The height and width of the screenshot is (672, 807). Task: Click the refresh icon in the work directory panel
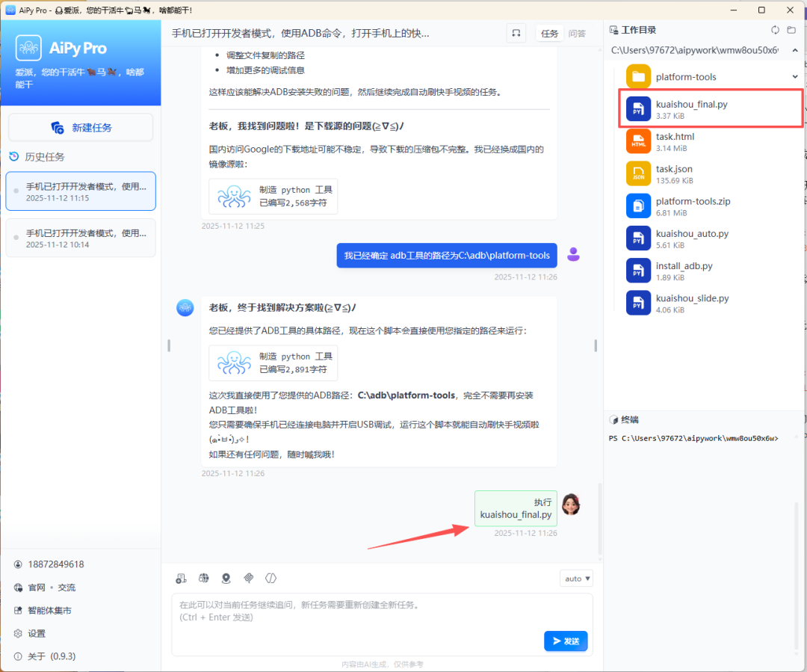point(775,29)
